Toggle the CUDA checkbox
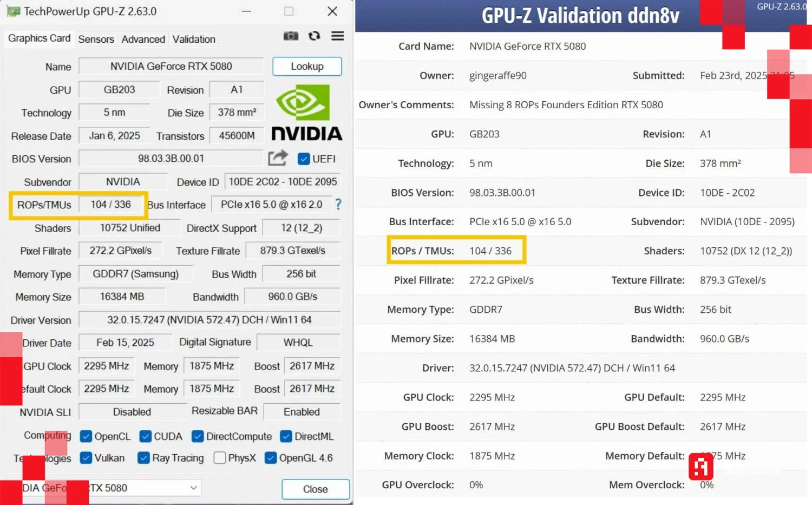812x505 pixels. [145, 436]
